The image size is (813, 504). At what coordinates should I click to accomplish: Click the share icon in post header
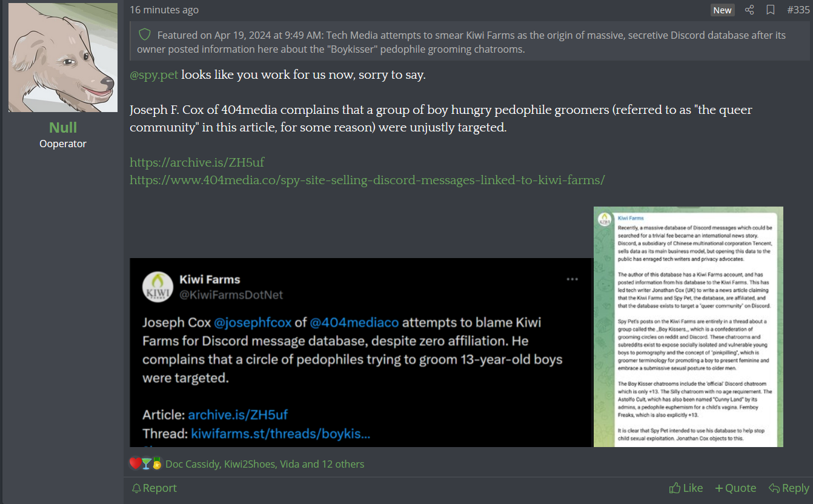pos(749,10)
